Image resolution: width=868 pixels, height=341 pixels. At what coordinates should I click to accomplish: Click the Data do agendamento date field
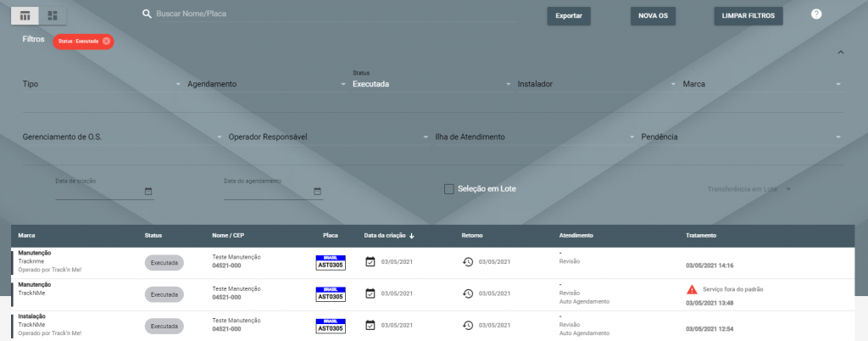click(274, 191)
